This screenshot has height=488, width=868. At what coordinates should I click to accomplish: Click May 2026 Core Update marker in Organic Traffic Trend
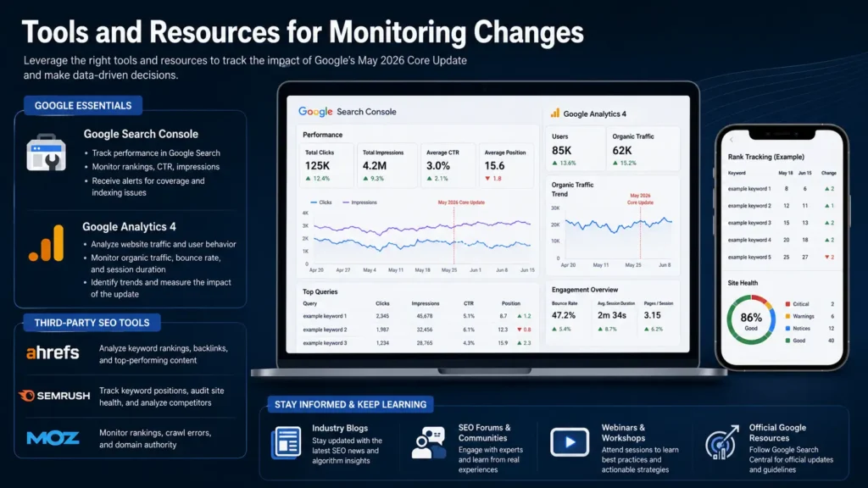coord(640,198)
